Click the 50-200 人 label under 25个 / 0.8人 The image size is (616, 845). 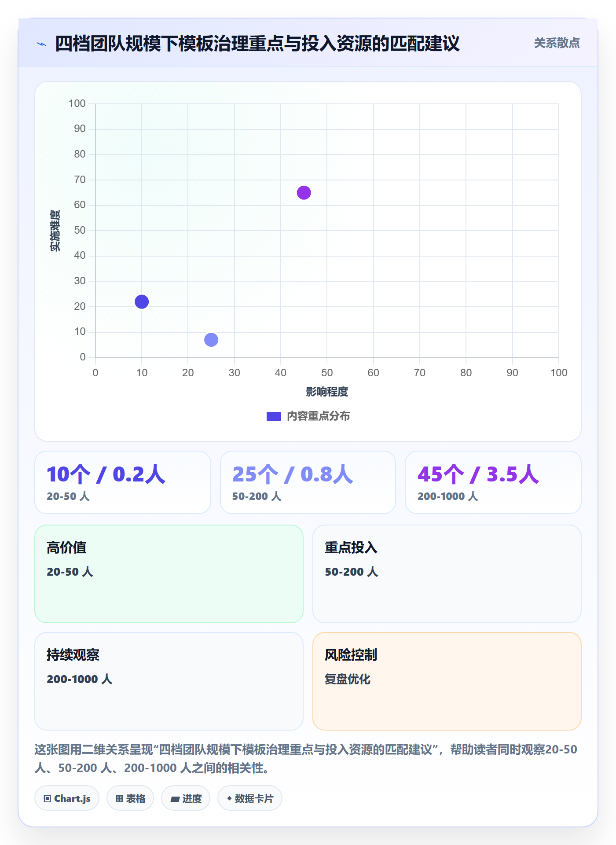click(x=257, y=496)
